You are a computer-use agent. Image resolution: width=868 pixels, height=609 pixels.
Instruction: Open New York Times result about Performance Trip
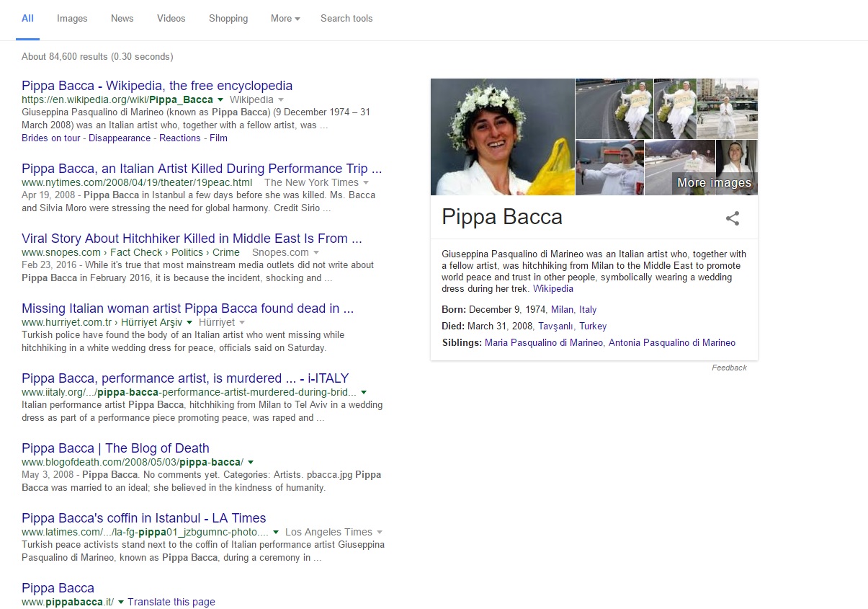click(202, 169)
